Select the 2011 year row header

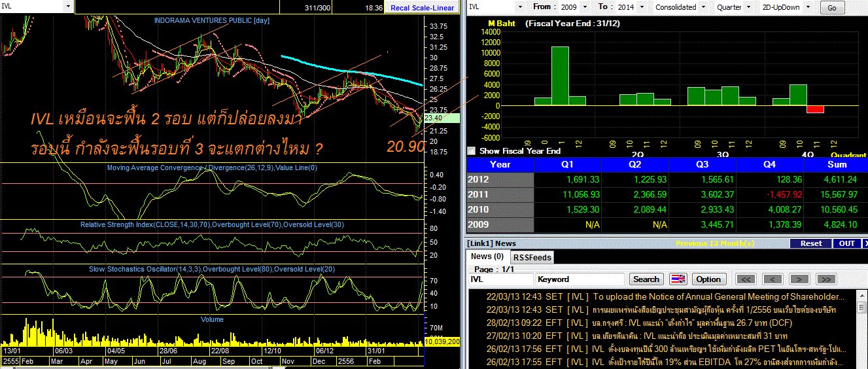[500, 194]
